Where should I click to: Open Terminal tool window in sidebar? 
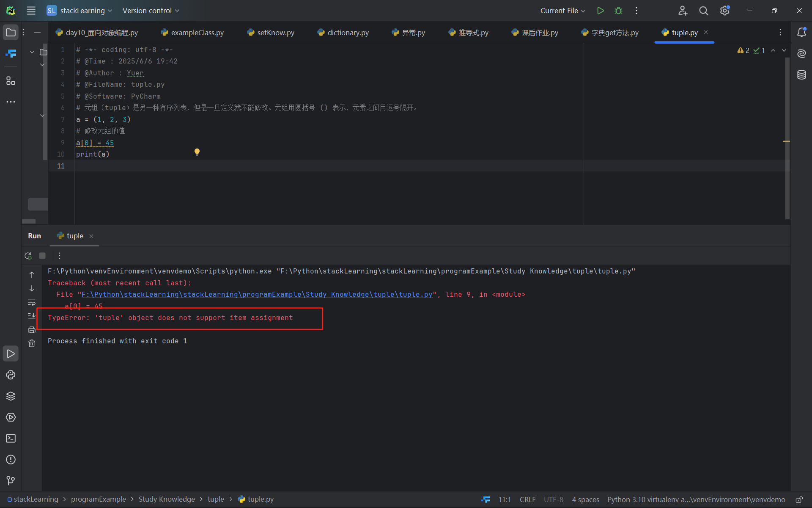click(11, 439)
